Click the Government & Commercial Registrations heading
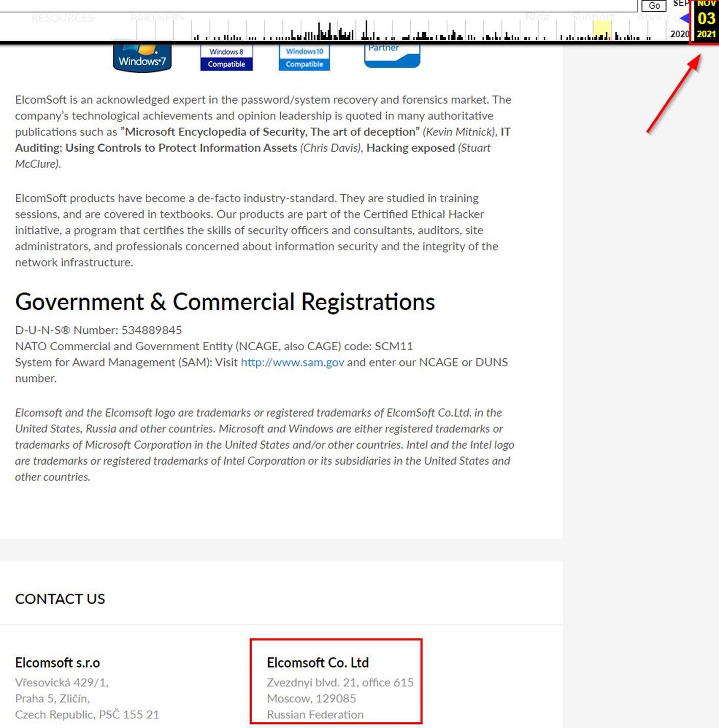The width and height of the screenshot is (719, 728). 225,302
